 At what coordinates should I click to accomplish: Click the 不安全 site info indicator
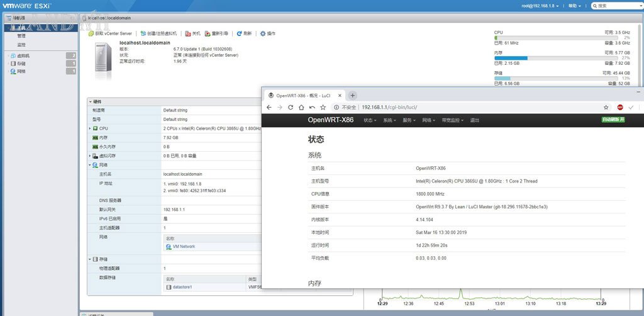(x=345, y=107)
